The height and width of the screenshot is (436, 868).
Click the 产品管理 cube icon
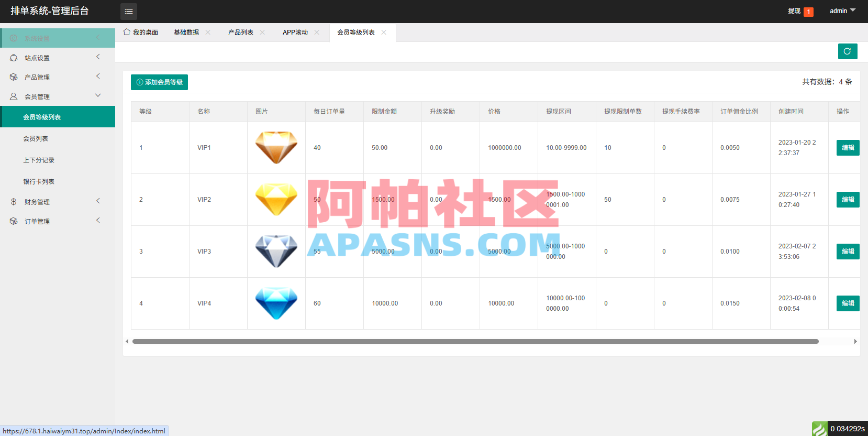coord(14,77)
